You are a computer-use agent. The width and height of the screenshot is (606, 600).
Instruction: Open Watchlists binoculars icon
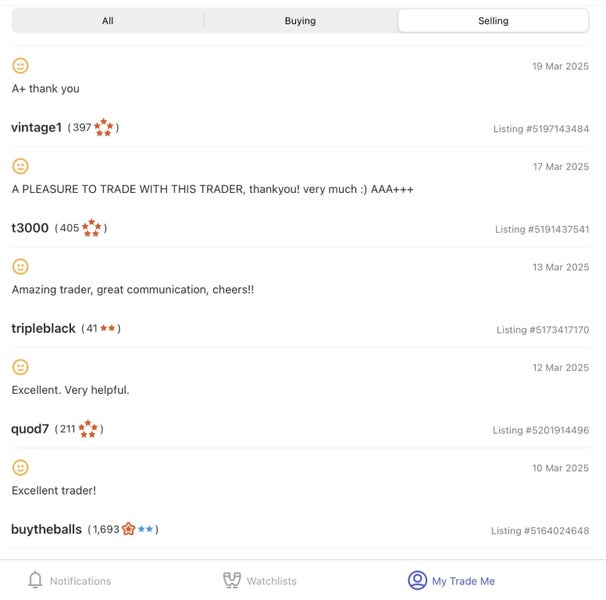[x=232, y=580]
